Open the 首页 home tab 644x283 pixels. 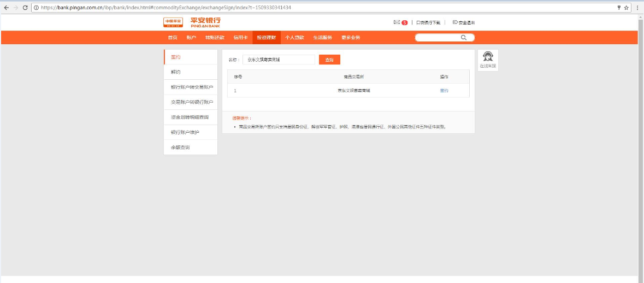tap(173, 38)
